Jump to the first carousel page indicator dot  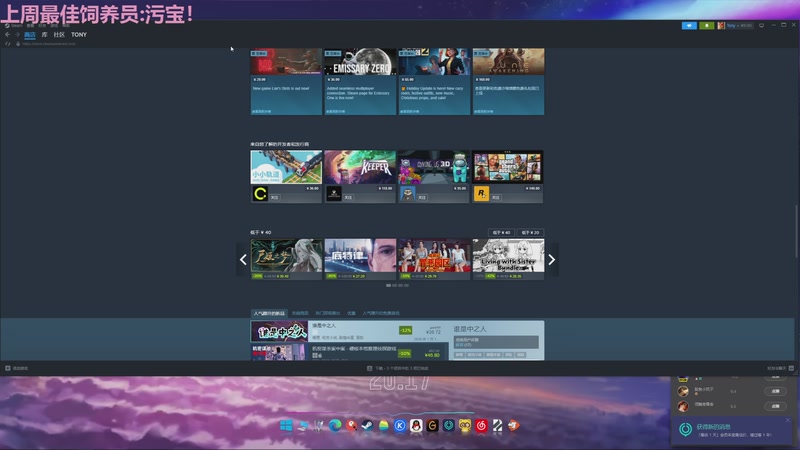(388, 286)
